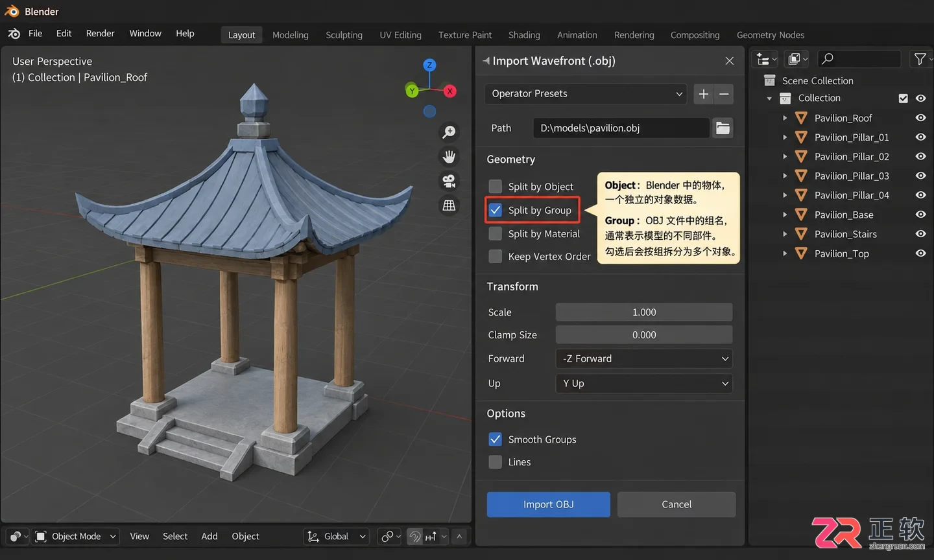This screenshot has height=560, width=934.
Task: Click the zoom magnifier icon in viewport
Action: (449, 132)
